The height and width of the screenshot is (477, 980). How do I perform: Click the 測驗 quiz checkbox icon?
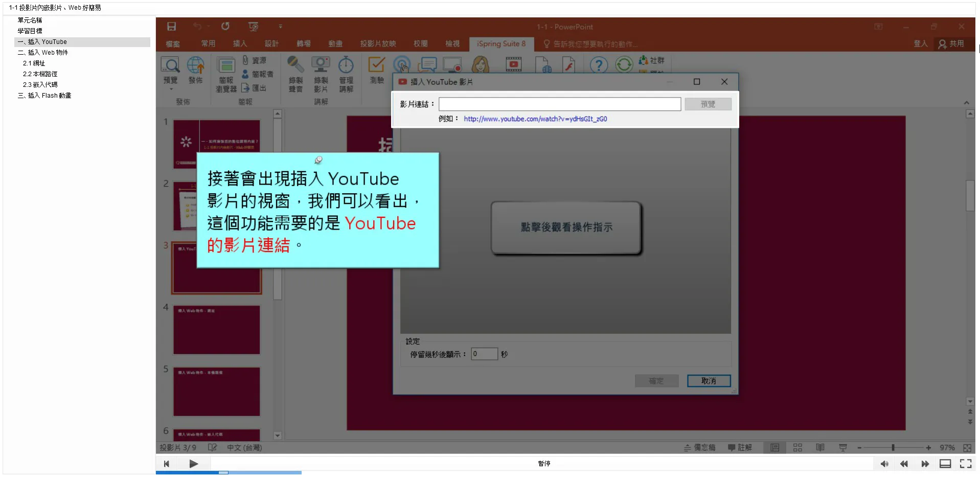[377, 65]
